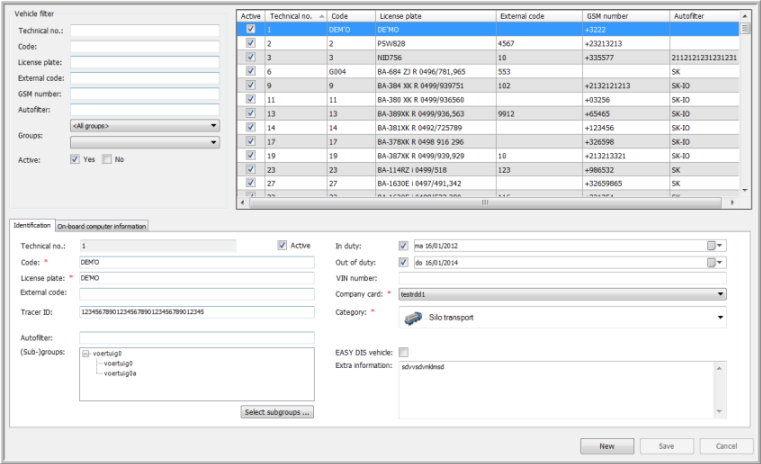Click the Select subgroups button
Screen dimensions: 761x464
279,412
